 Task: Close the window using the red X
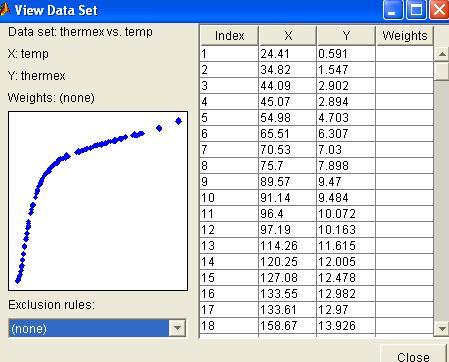pos(439,10)
